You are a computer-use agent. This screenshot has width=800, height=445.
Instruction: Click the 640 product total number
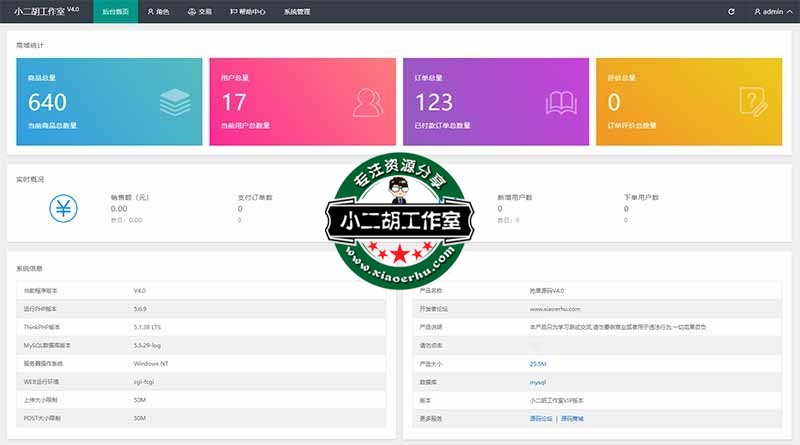[47, 102]
